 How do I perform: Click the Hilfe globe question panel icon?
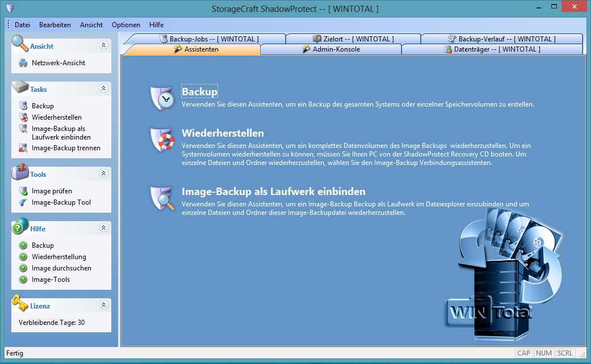pyautogui.click(x=20, y=226)
